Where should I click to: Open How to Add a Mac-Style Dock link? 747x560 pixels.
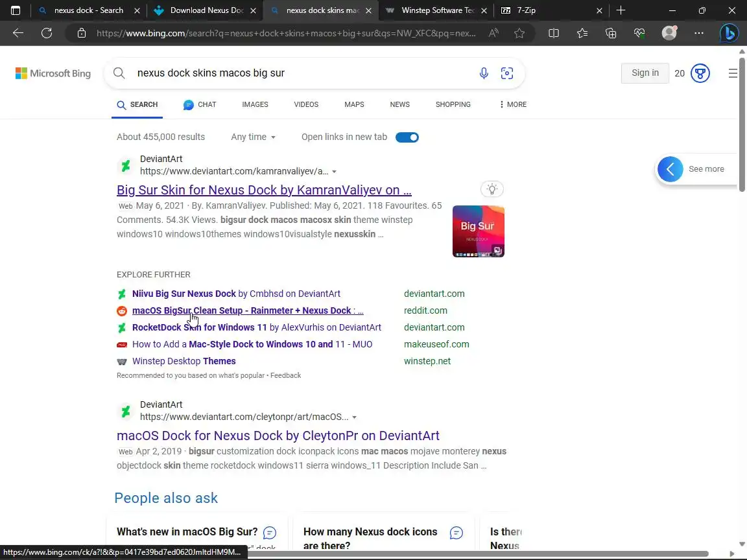pos(252,344)
